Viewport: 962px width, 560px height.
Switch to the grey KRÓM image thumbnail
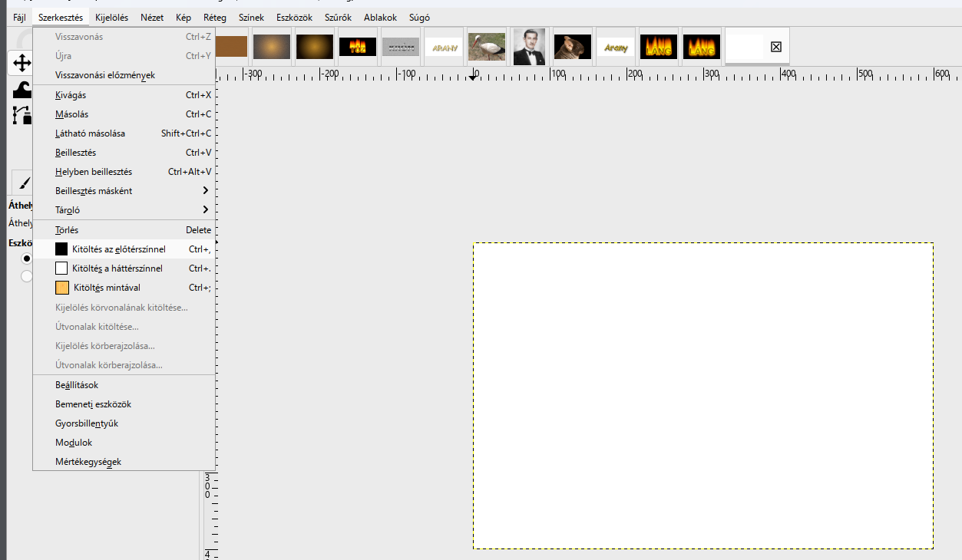click(401, 47)
